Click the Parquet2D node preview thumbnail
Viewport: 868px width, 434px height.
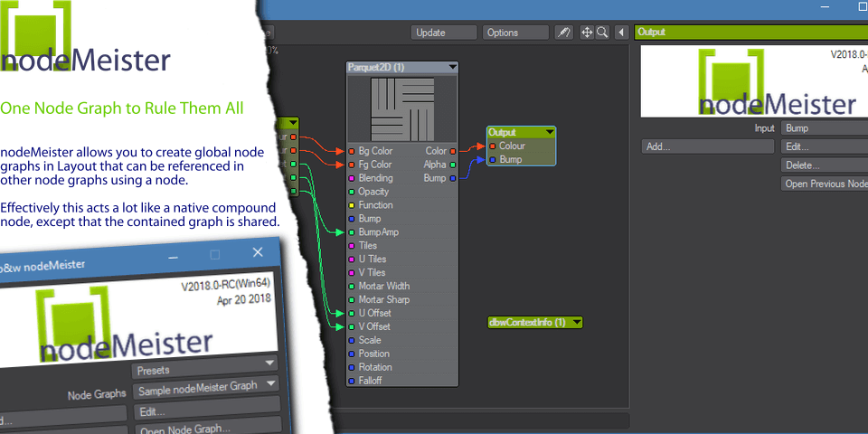(x=402, y=107)
